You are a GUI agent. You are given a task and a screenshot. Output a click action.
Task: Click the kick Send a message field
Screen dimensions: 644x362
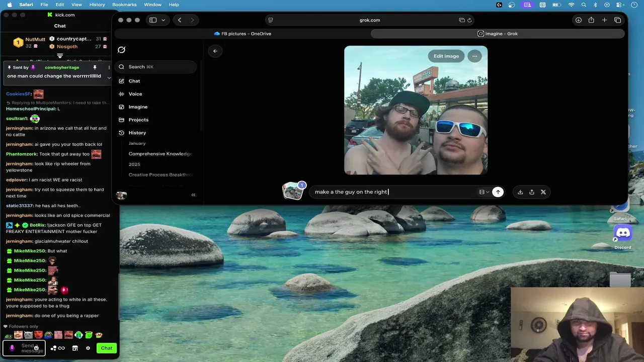24,348
